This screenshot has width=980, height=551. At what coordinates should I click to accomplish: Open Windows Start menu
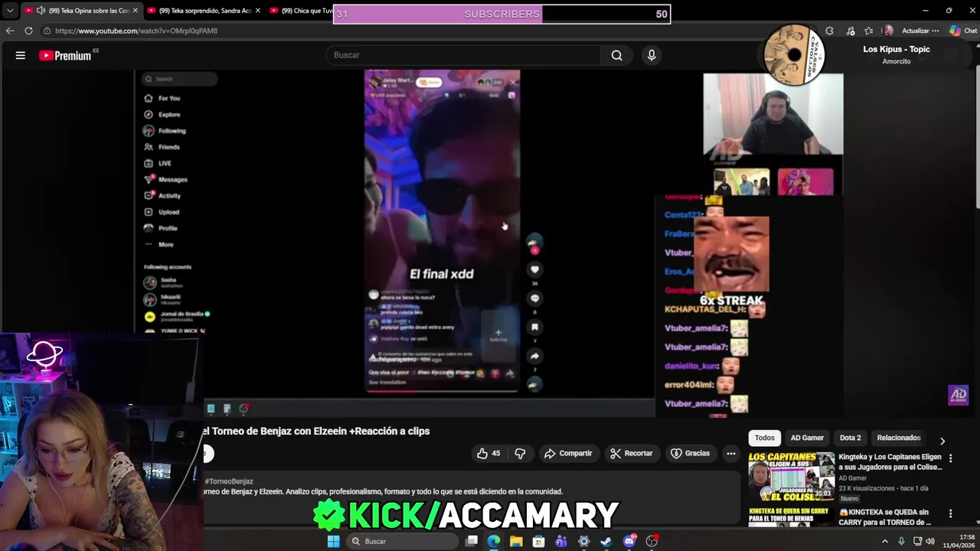pyautogui.click(x=333, y=541)
